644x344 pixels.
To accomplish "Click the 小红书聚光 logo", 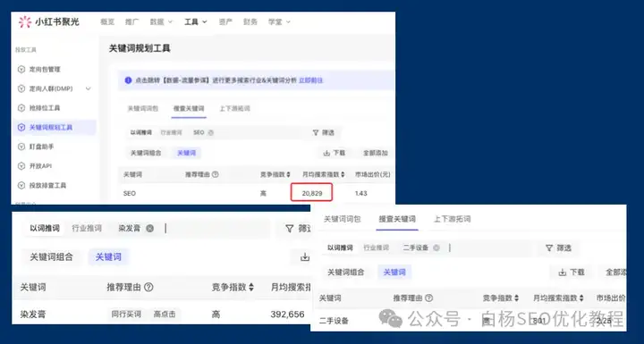I will pyautogui.click(x=49, y=21).
